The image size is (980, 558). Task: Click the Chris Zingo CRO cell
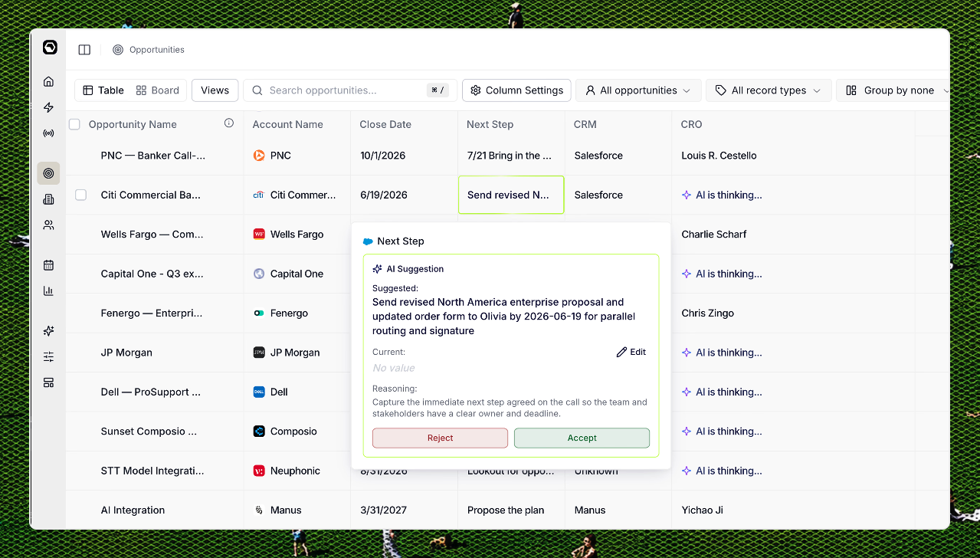[x=708, y=313]
